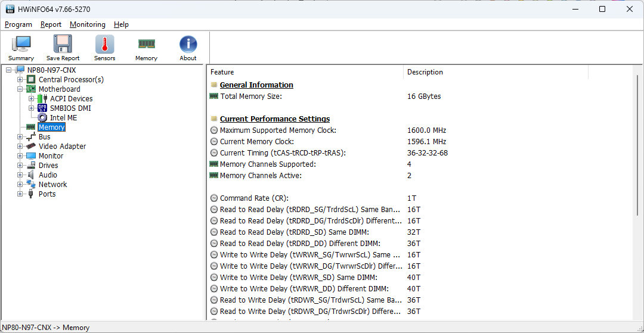Click the Description column header

point(496,72)
